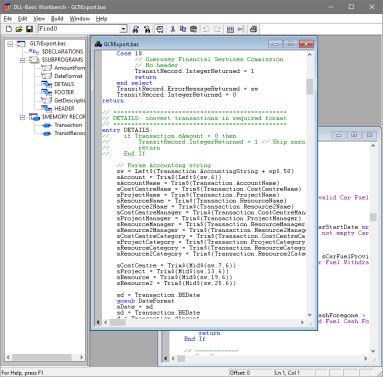The width and height of the screenshot is (383, 377).
Task: Click the Transaction record icon
Action: (47, 125)
